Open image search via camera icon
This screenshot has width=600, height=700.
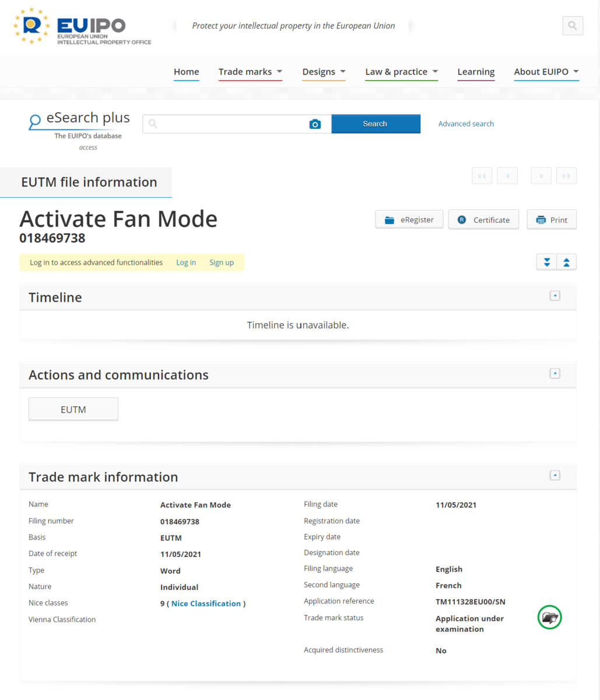tap(315, 124)
